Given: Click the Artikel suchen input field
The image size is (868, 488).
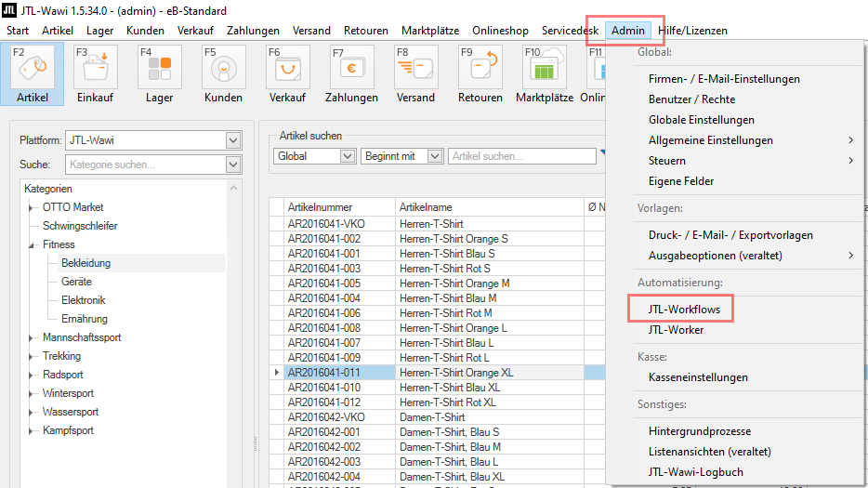Looking at the screenshot, I should [x=522, y=156].
